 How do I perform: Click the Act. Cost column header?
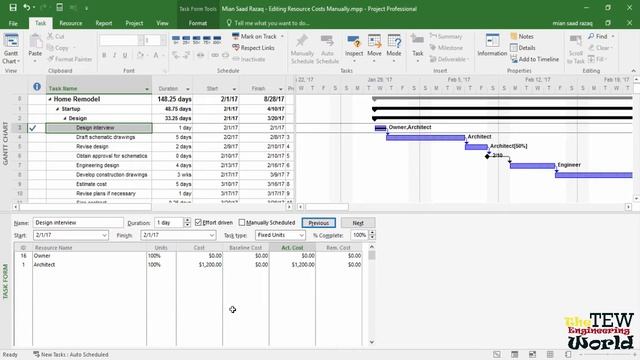(x=292, y=248)
